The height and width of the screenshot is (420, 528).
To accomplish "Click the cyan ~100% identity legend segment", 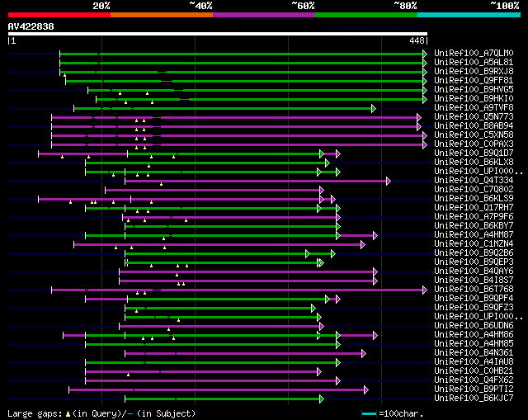I will [469, 15].
